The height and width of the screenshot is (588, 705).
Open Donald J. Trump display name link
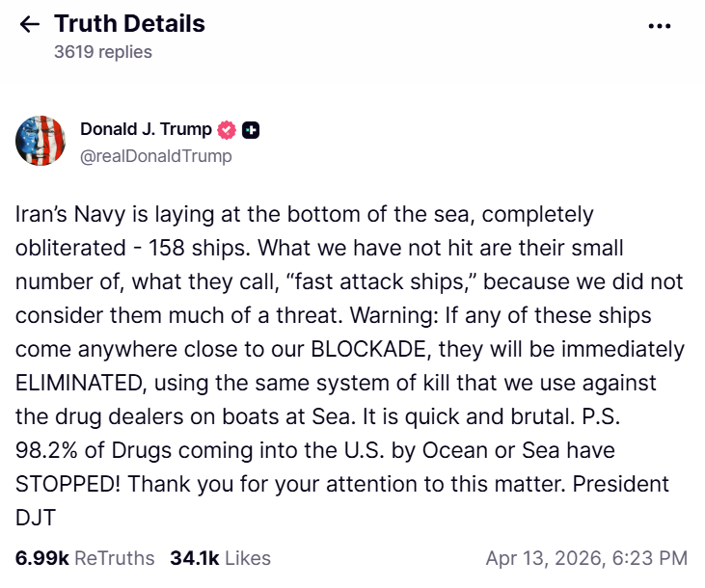(146, 130)
